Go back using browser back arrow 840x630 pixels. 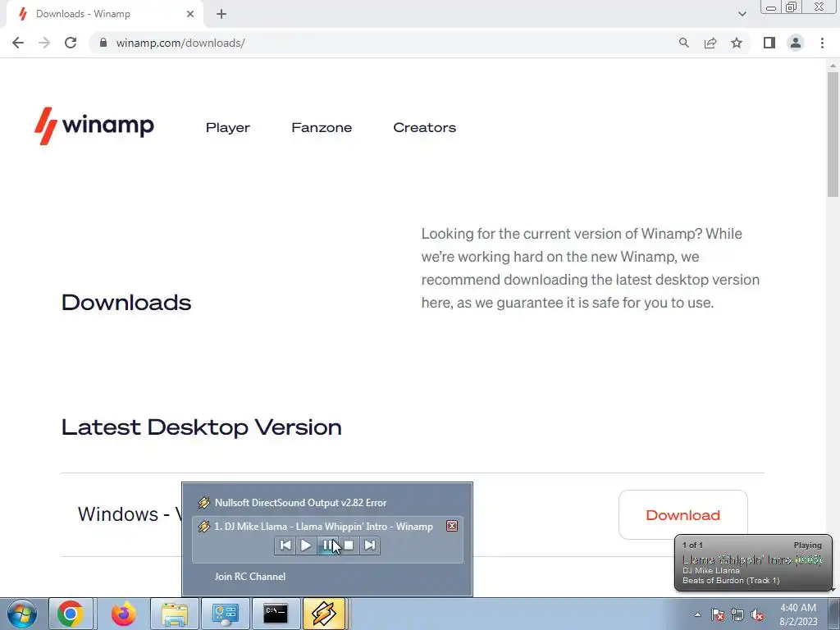pyautogui.click(x=18, y=43)
